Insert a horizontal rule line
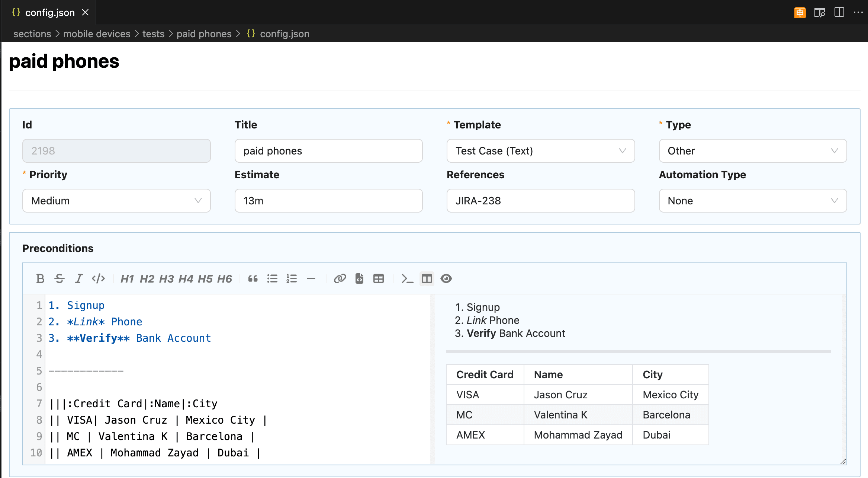The image size is (868, 478). 311,278
